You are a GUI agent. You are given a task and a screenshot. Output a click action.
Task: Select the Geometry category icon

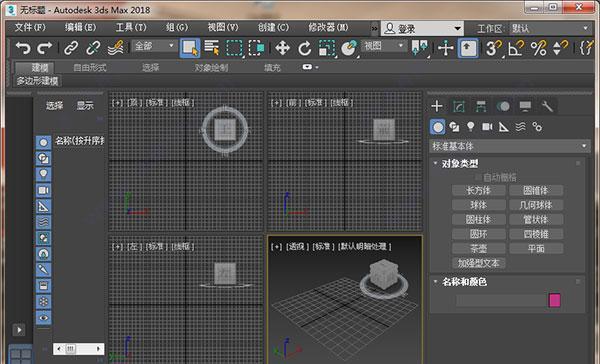tap(437, 127)
